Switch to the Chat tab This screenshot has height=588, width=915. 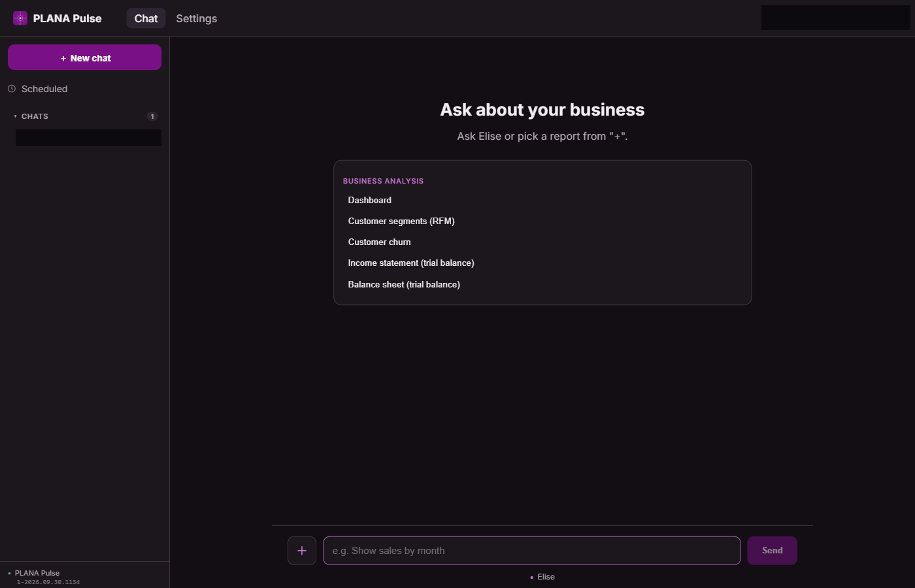[x=146, y=18]
